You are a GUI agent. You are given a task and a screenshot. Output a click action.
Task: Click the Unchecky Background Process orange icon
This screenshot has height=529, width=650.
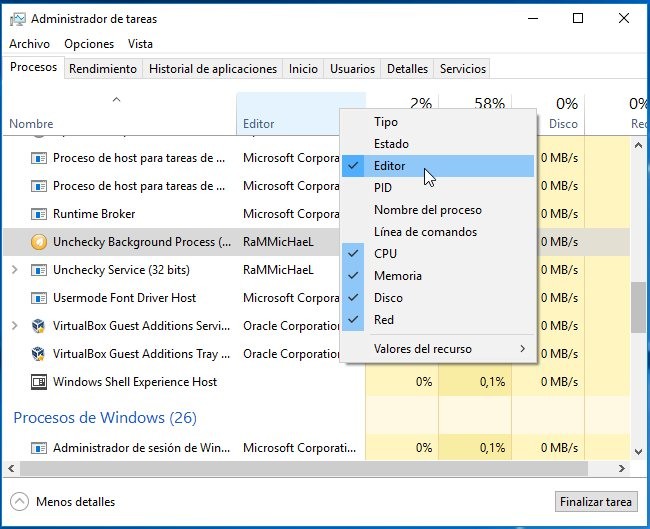39,242
